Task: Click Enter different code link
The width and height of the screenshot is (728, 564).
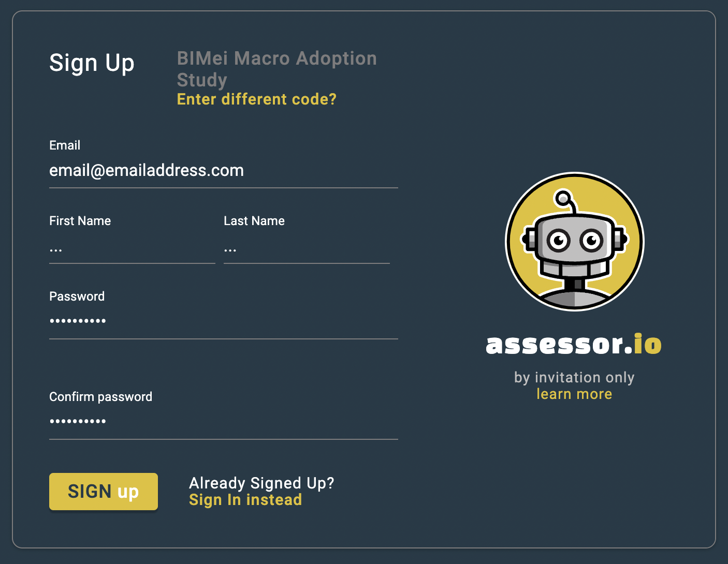Action: (257, 99)
